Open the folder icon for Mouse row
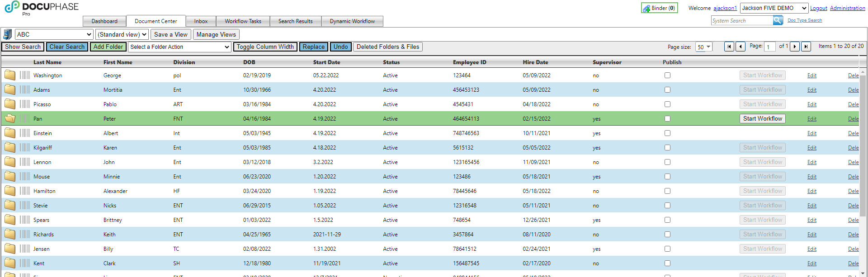The image size is (868, 277). click(x=10, y=176)
